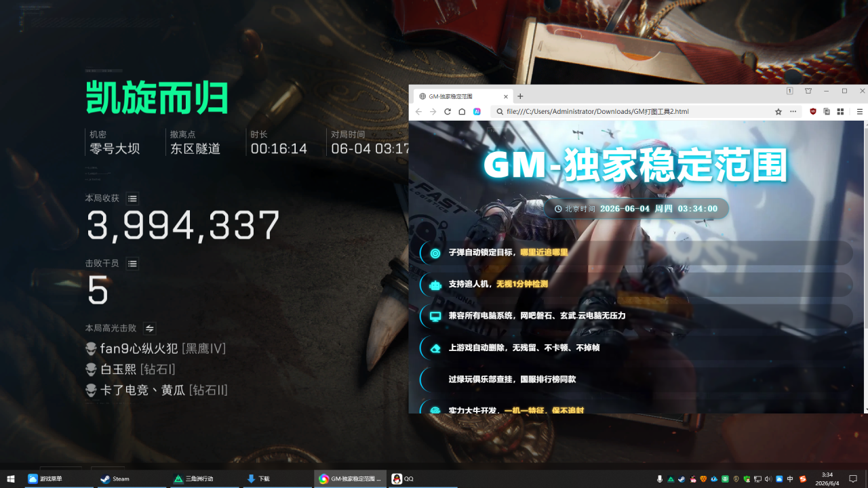The height and width of the screenshot is (488, 868).
Task: Switch to Steam taskbar item
Action: (132, 479)
